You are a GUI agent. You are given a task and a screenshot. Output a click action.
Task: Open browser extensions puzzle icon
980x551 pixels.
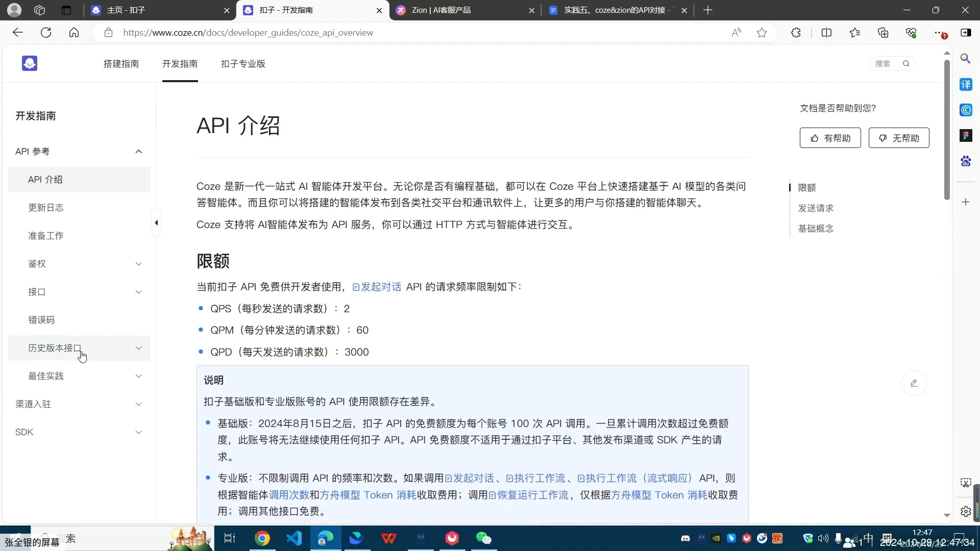(796, 33)
